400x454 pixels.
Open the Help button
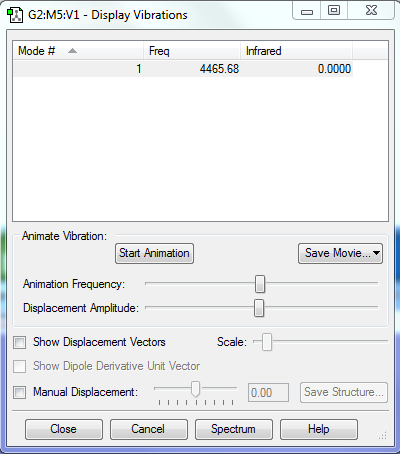[x=319, y=429]
